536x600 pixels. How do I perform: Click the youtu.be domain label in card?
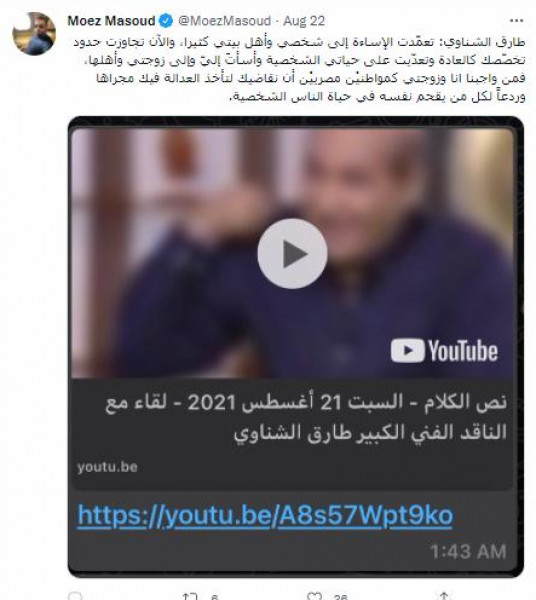pos(108,467)
